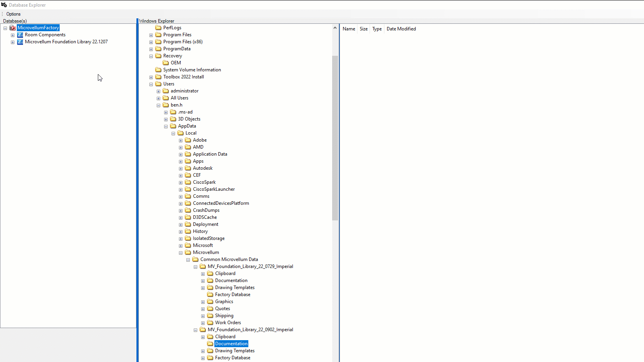Sort by Date Modified column header
The width and height of the screenshot is (644, 362).
(x=401, y=29)
